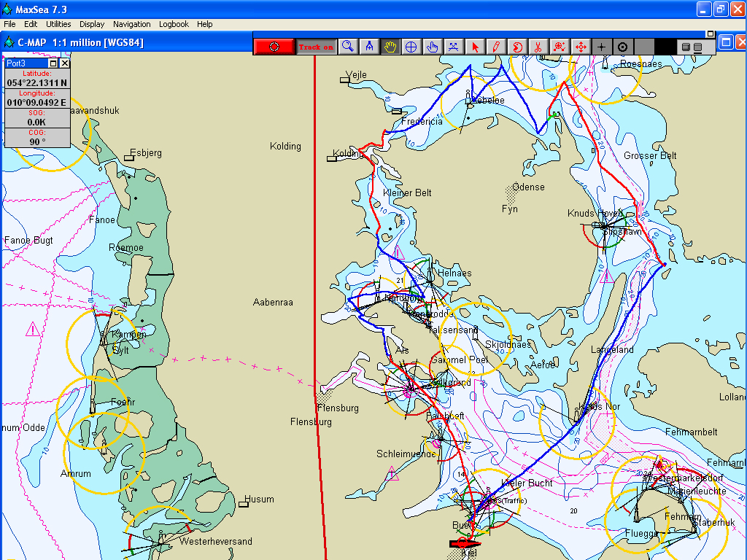Maximize the Port3 data panel
The height and width of the screenshot is (560, 747).
click(54, 63)
